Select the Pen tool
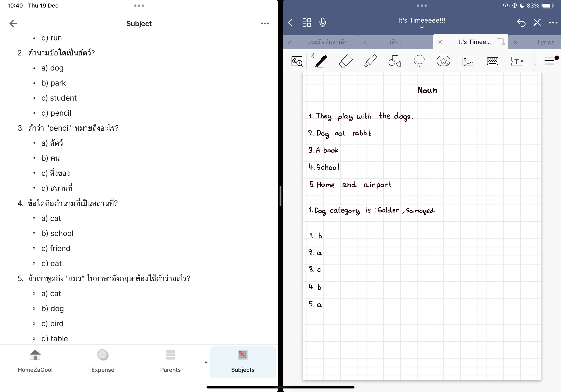 pyautogui.click(x=321, y=61)
